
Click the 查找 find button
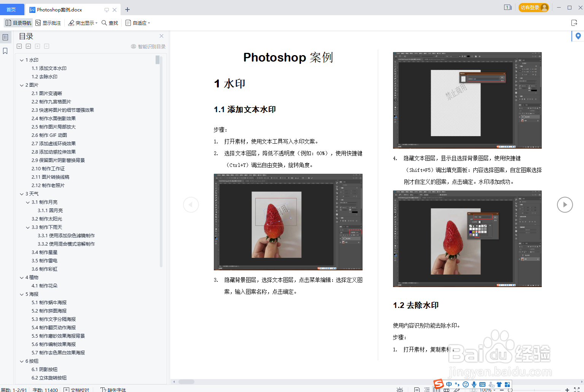110,23
